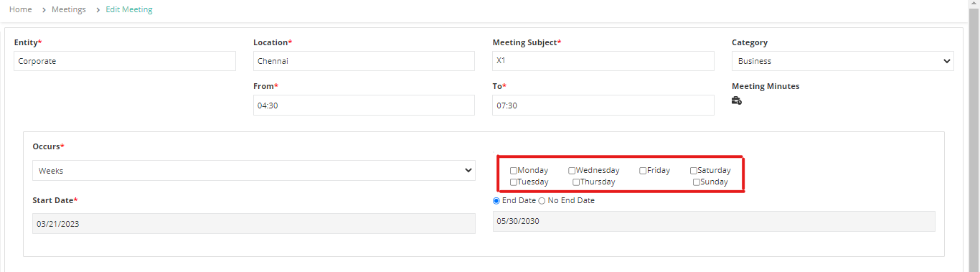Open the Occurs dropdown showing Weeks

pyautogui.click(x=254, y=171)
